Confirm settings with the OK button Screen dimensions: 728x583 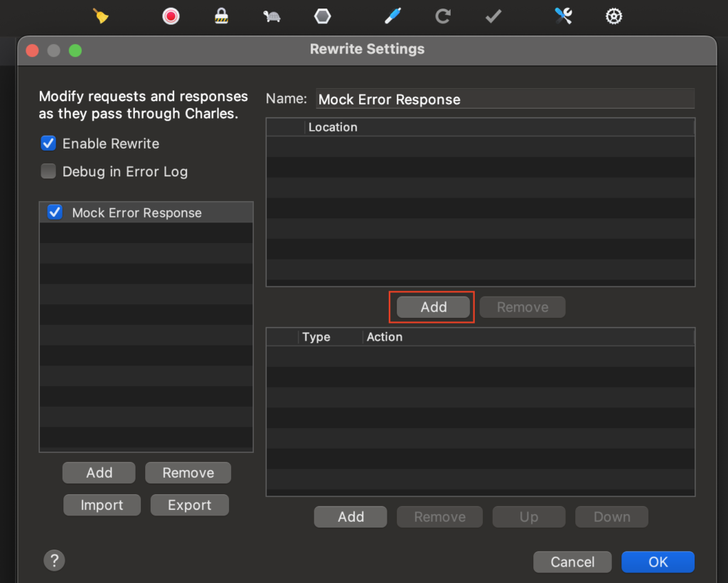pos(658,562)
